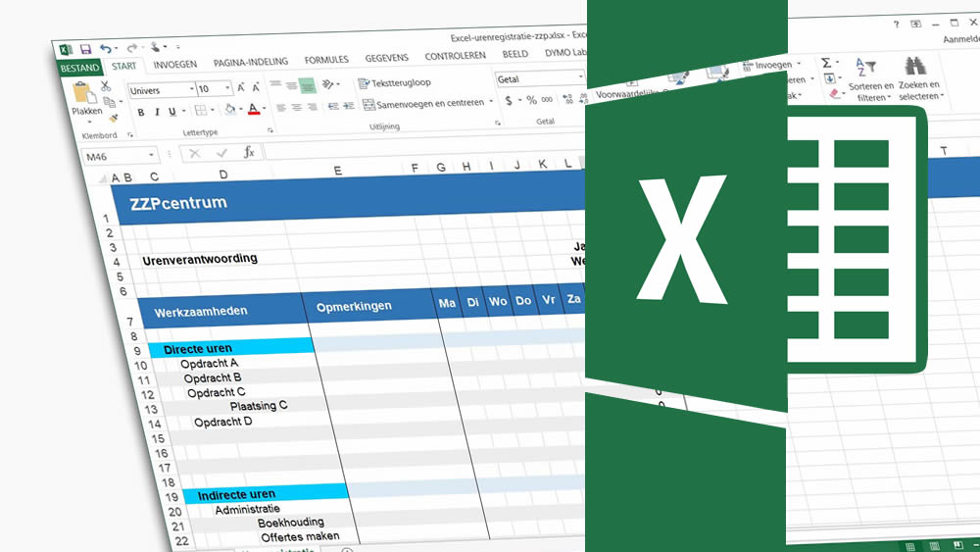Cancel formula bar entry with X
Image resolution: width=980 pixels, height=552 pixels.
[x=195, y=153]
